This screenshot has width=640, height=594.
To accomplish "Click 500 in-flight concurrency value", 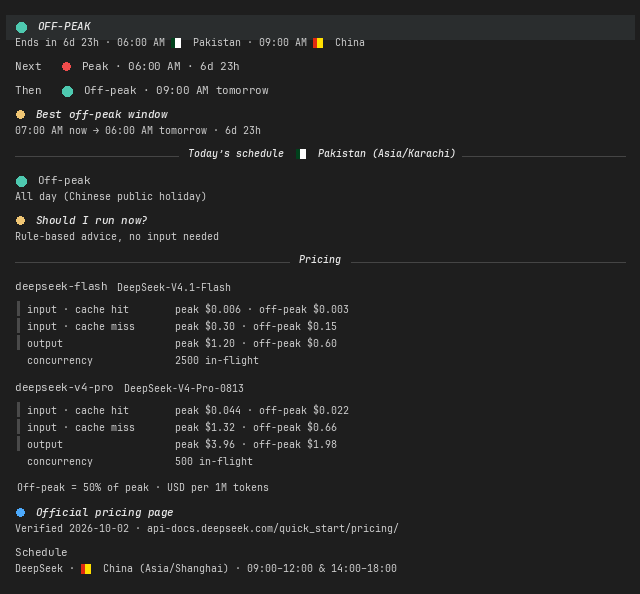I will [x=214, y=461].
